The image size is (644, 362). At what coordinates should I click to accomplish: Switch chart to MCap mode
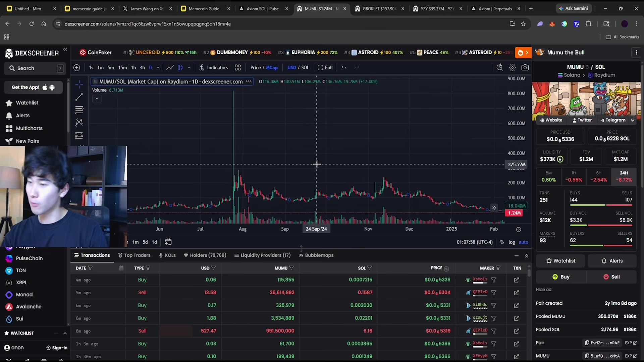click(x=272, y=68)
